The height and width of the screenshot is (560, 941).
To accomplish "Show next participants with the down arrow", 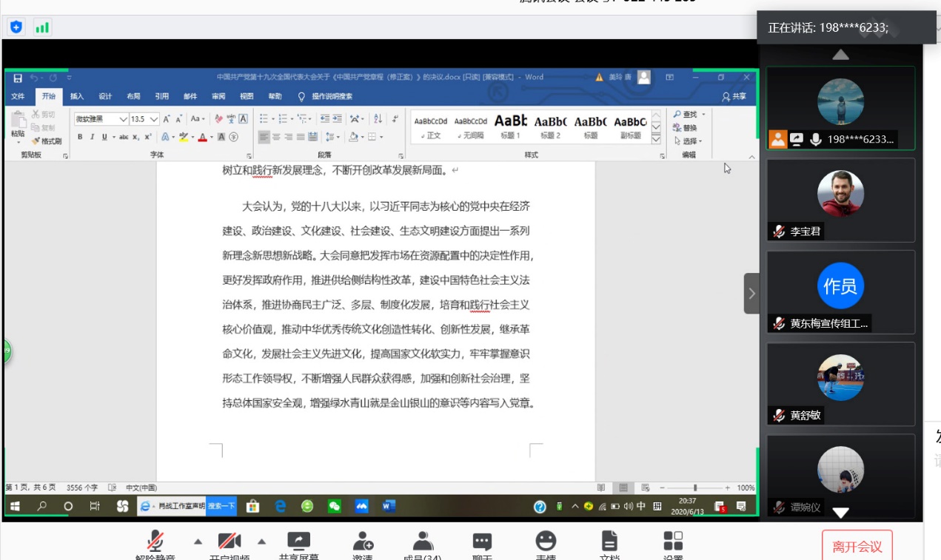I will click(840, 512).
